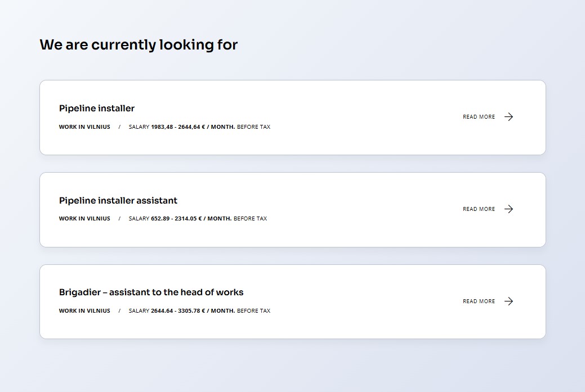This screenshot has height=392, width=585.
Task: Click Before Tax label in Brigadier card
Action: pyautogui.click(x=254, y=311)
